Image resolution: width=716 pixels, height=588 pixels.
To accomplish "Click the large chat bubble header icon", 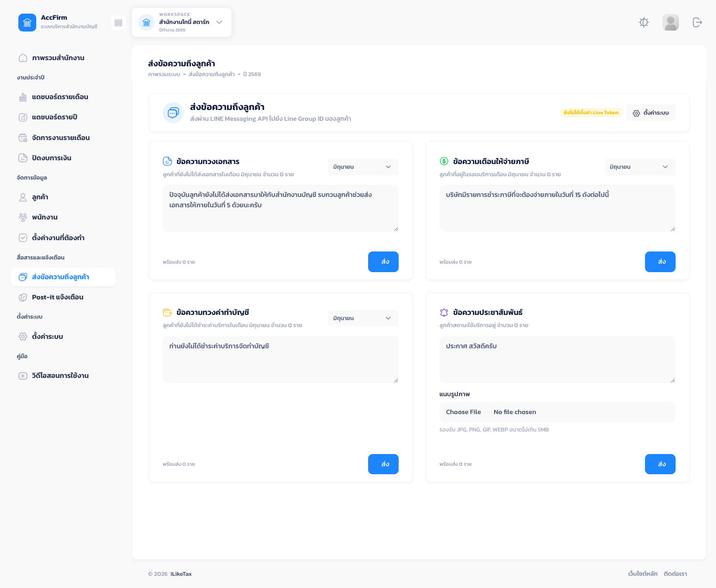I will point(173,113).
